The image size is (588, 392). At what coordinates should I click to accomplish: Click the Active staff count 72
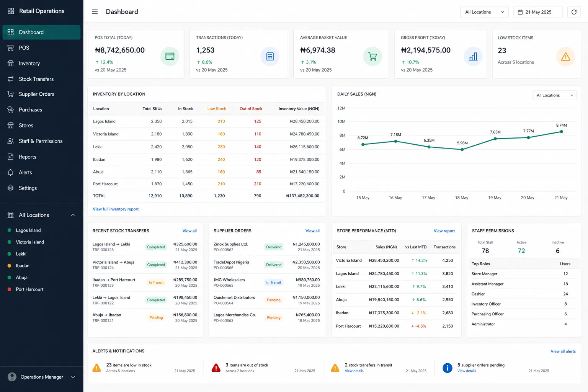pos(521,251)
